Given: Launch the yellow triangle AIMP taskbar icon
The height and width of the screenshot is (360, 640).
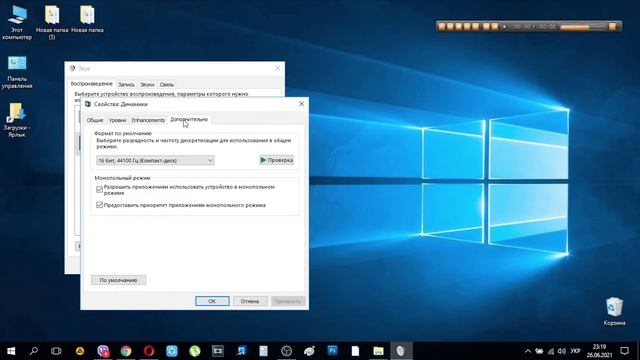Looking at the screenshot, I should coord(80,351).
